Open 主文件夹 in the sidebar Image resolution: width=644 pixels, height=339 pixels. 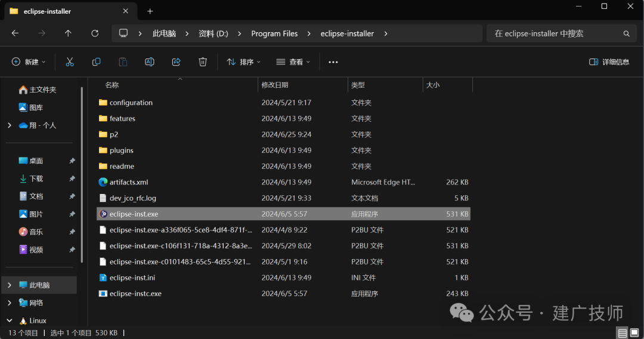click(x=38, y=90)
